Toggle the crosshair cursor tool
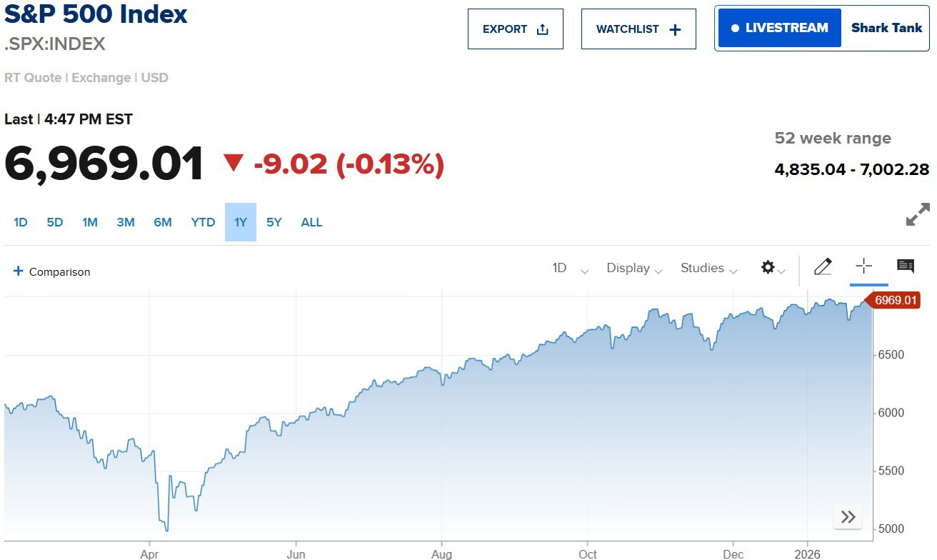937x560 pixels. pos(863,267)
